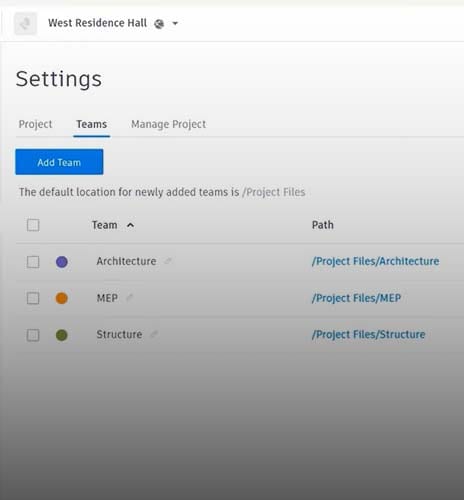The image size is (464, 500).
Task: Check the Structure team checkbox
Action: click(x=33, y=335)
